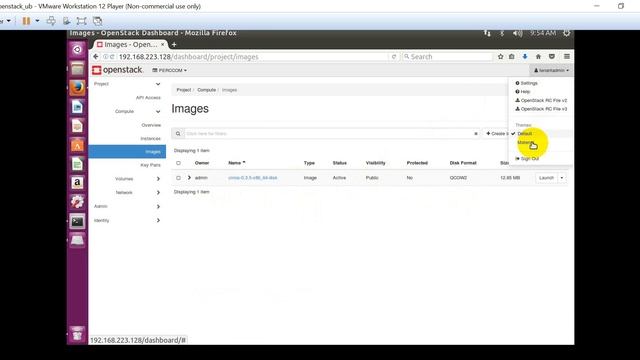
Task: Select Settings in the user menu
Action: (526, 83)
